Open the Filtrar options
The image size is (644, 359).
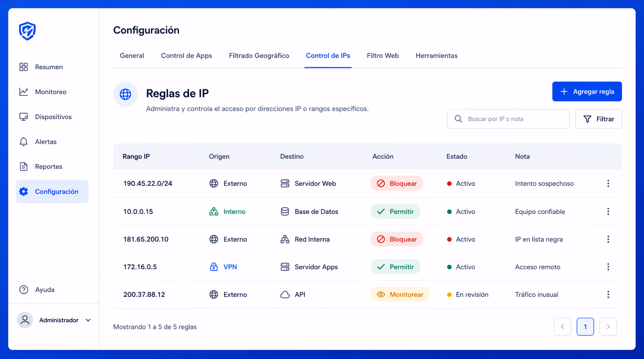(598, 119)
